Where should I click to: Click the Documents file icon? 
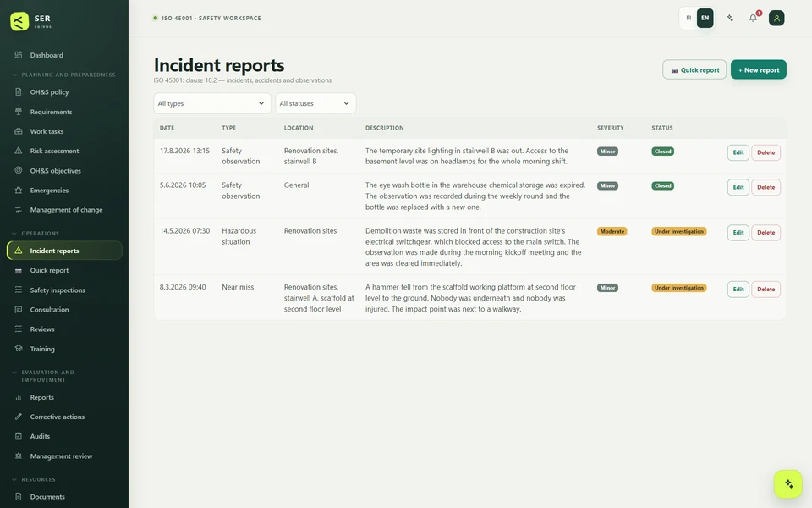19,496
